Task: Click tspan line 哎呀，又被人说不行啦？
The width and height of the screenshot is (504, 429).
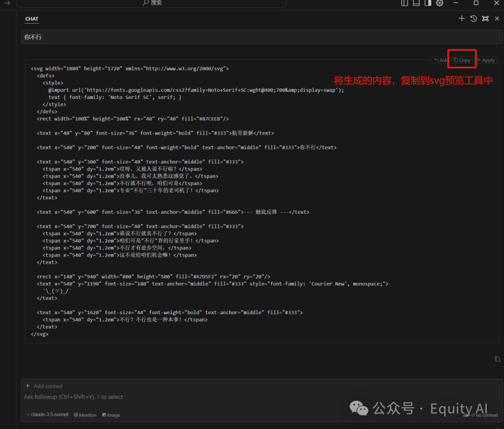Action: (x=122, y=169)
